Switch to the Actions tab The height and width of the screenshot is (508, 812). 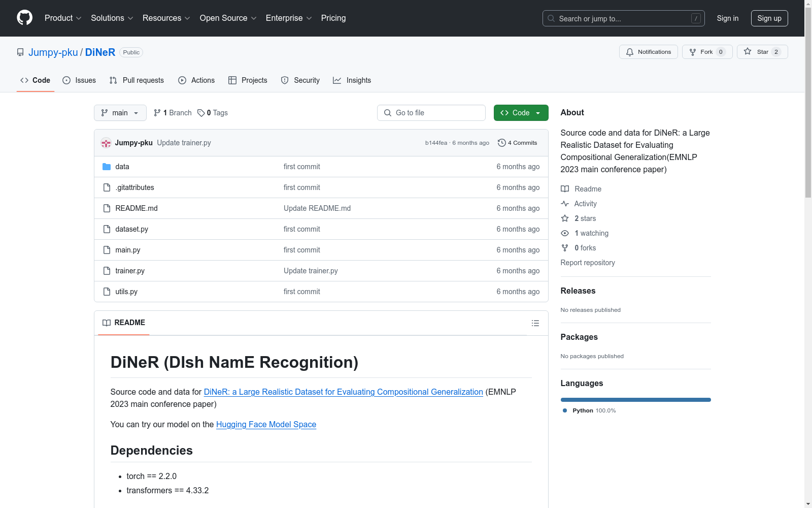click(x=196, y=80)
